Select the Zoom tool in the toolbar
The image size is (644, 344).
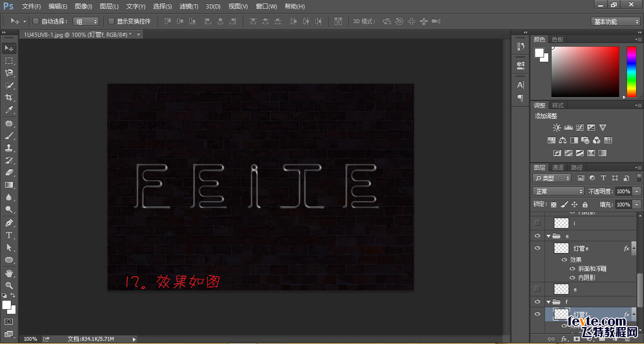point(9,285)
